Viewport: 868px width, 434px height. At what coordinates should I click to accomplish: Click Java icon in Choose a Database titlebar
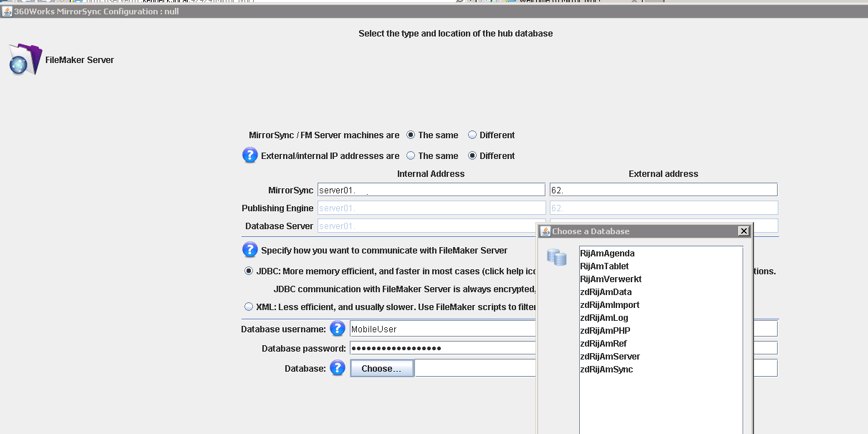click(545, 231)
